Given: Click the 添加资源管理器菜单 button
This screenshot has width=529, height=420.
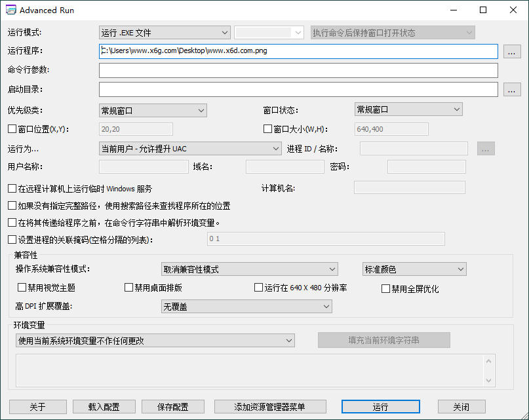Looking at the screenshot, I should pos(270,406).
